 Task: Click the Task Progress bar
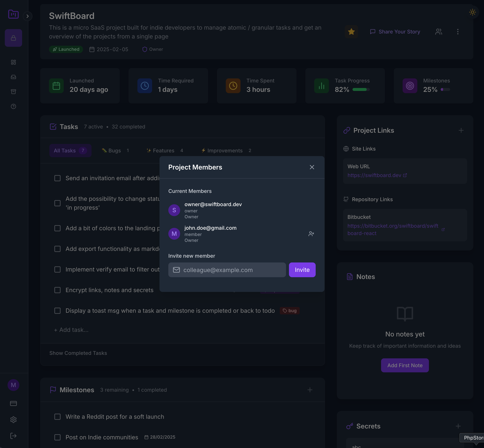(361, 89)
